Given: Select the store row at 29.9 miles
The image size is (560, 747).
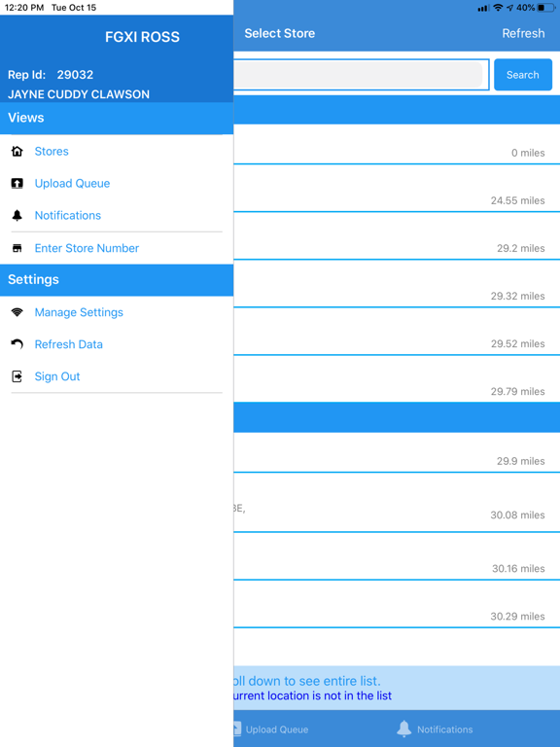Looking at the screenshot, I should [397, 452].
